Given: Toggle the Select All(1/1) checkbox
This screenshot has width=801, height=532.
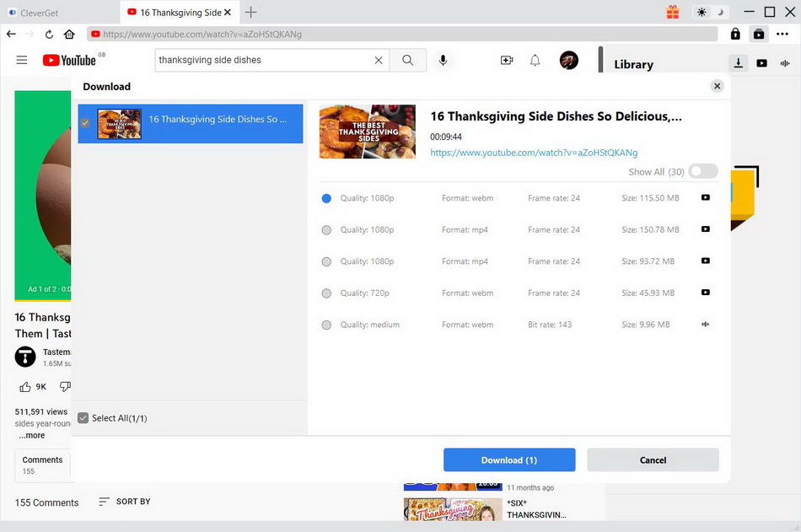Looking at the screenshot, I should (x=83, y=418).
